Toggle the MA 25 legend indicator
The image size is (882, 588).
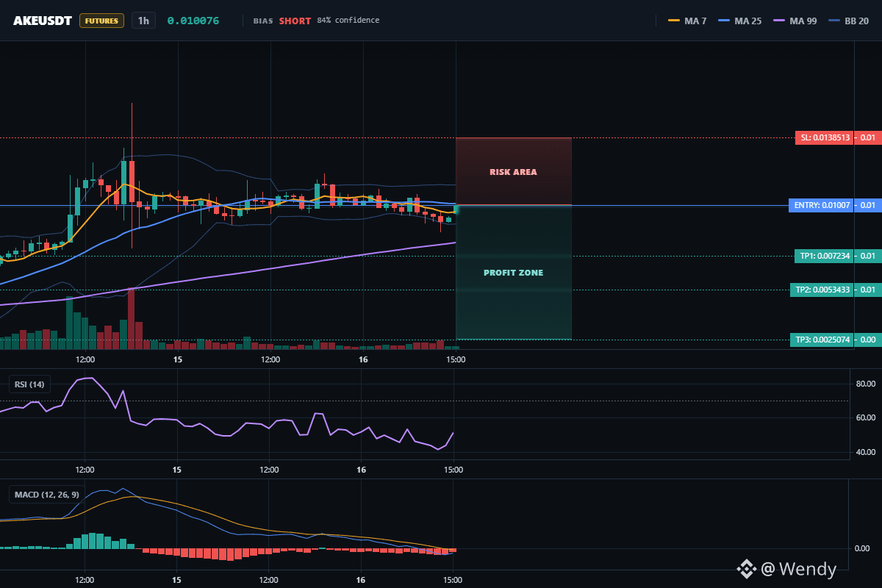pos(739,21)
